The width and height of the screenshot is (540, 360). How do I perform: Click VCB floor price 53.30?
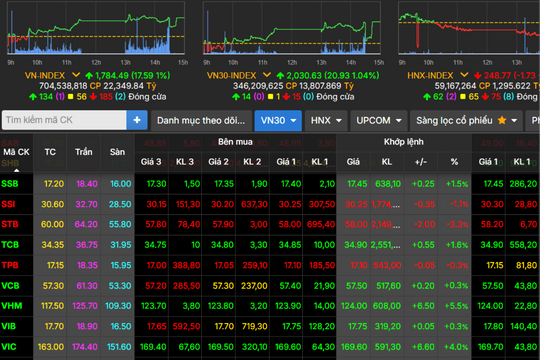tap(120, 286)
